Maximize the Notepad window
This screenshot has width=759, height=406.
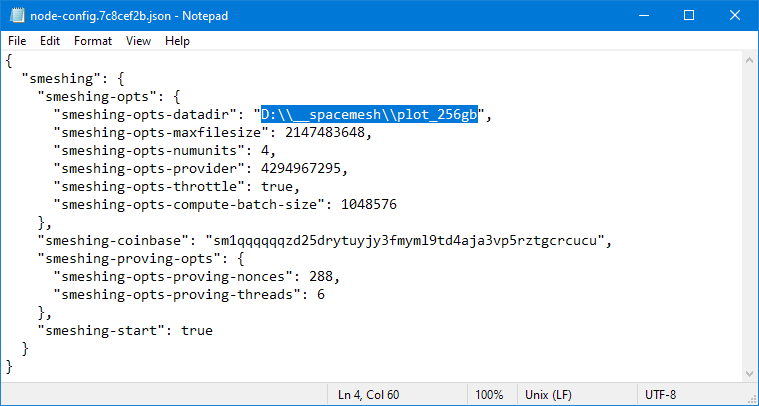[689, 15]
